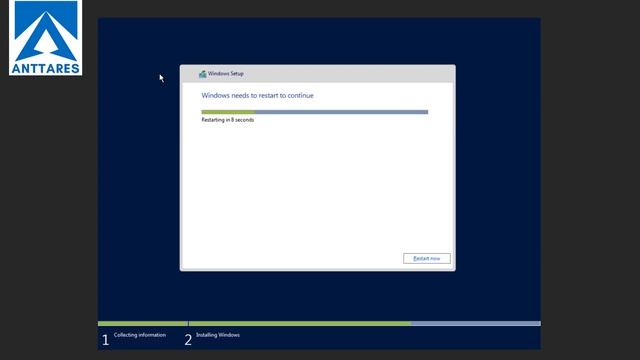Click the 'Installing Windows' step label
640x360 pixels.
click(x=218, y=335)
